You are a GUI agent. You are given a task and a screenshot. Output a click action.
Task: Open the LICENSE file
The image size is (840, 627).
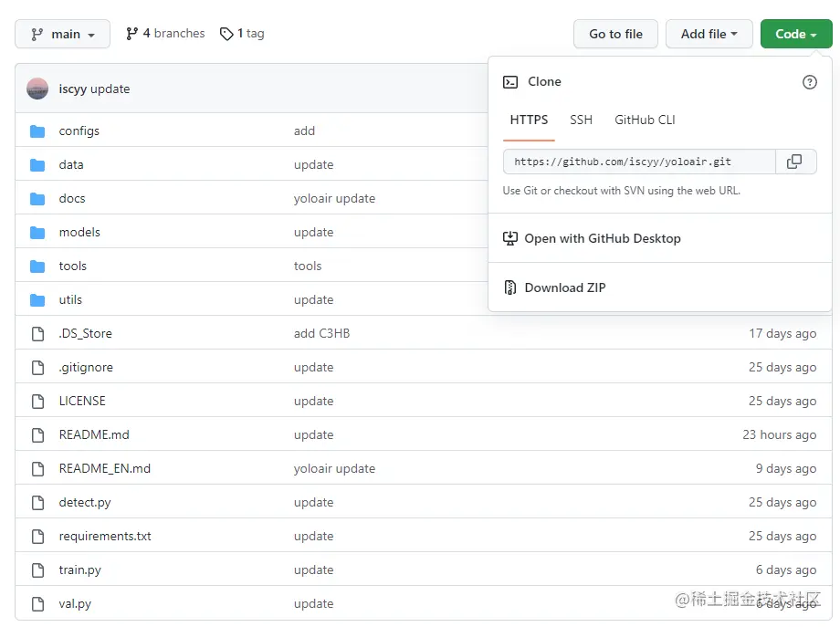tap(82, 401)
